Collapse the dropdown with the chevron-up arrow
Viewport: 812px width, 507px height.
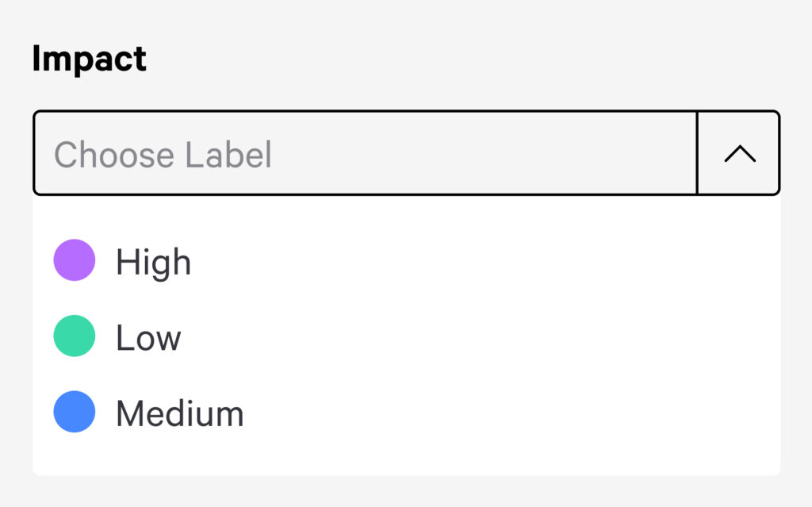tap(739, 154)
